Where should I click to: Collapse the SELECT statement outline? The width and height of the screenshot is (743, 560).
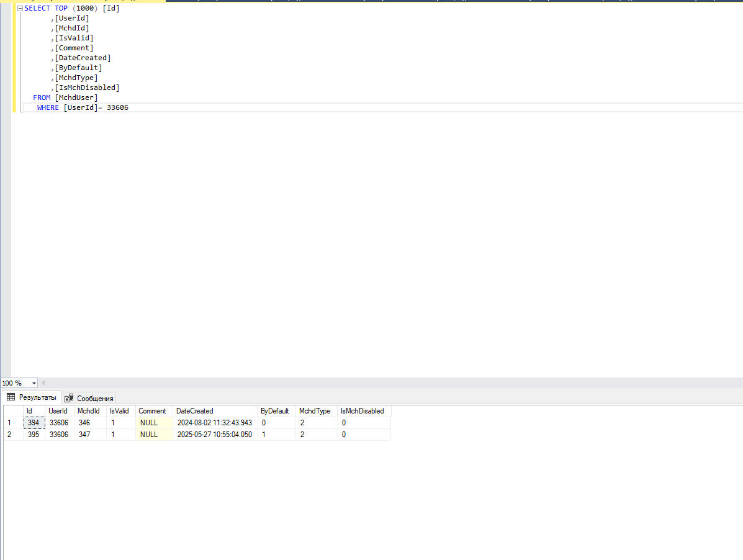click(x=20, y=9)
